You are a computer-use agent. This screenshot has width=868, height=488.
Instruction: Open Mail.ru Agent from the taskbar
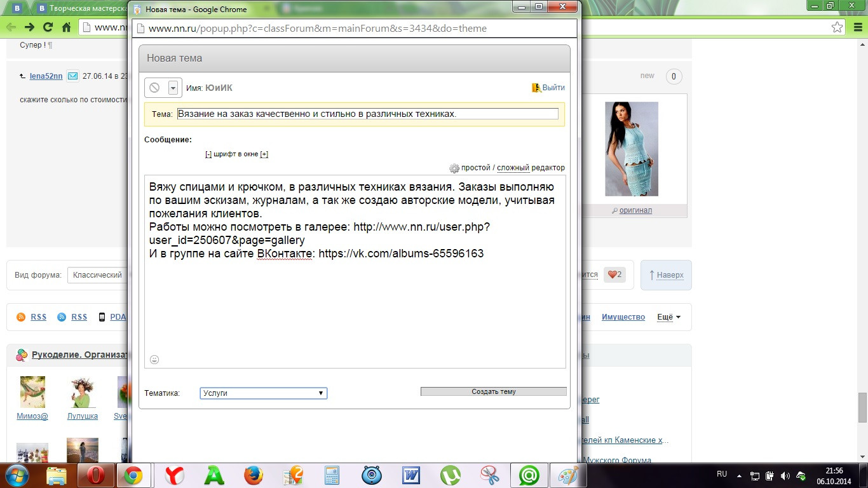529,475
